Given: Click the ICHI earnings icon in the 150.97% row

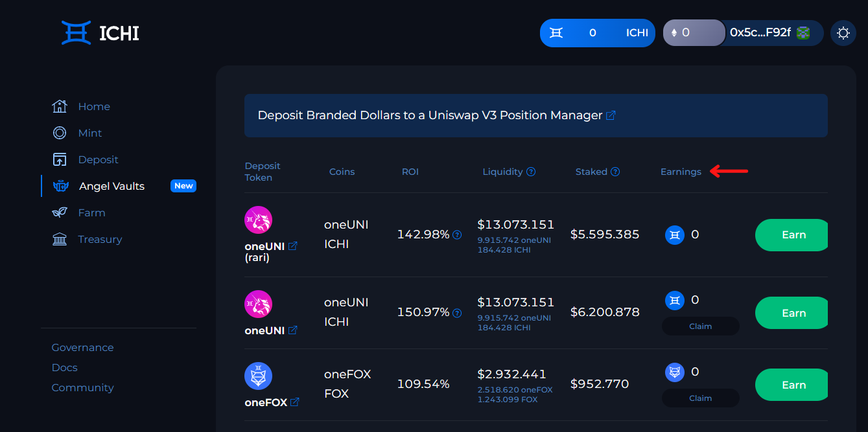Looking at the screenshot, I should 675,301.
